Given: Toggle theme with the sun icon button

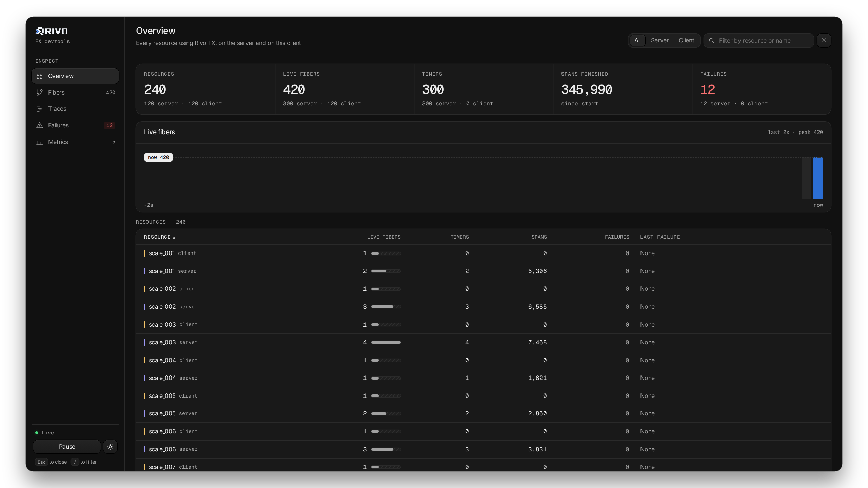Looking at the screenshot, I should tap(110, 447).
